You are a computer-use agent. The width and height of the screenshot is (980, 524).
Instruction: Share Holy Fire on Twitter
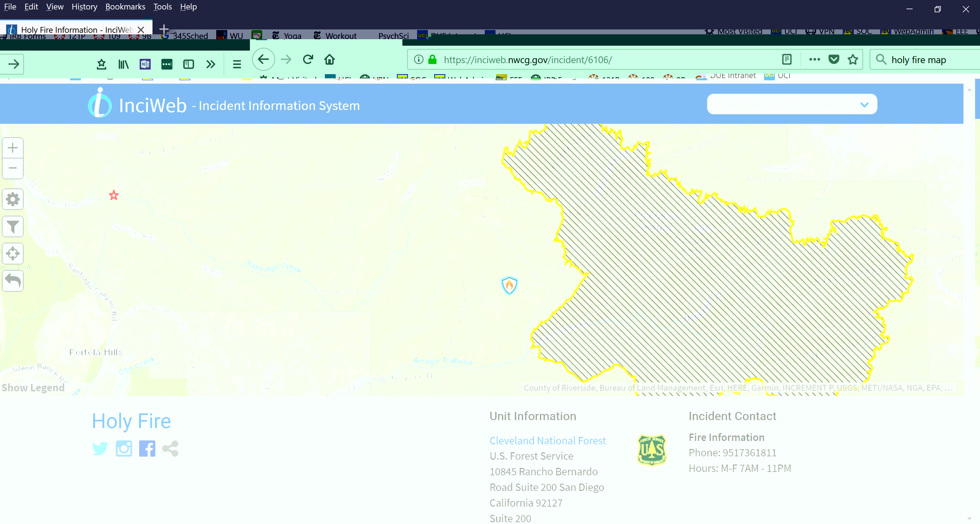(100, 449)
